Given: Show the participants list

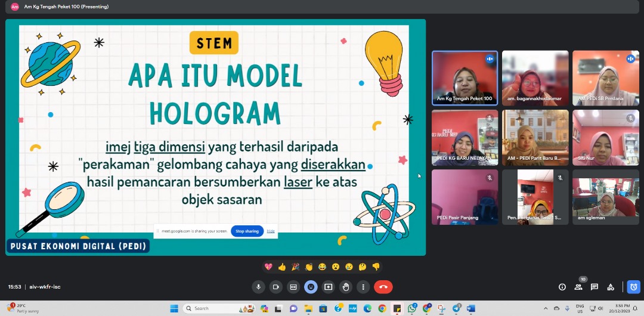Looking at the screenshot, I should tap(578, 287).
